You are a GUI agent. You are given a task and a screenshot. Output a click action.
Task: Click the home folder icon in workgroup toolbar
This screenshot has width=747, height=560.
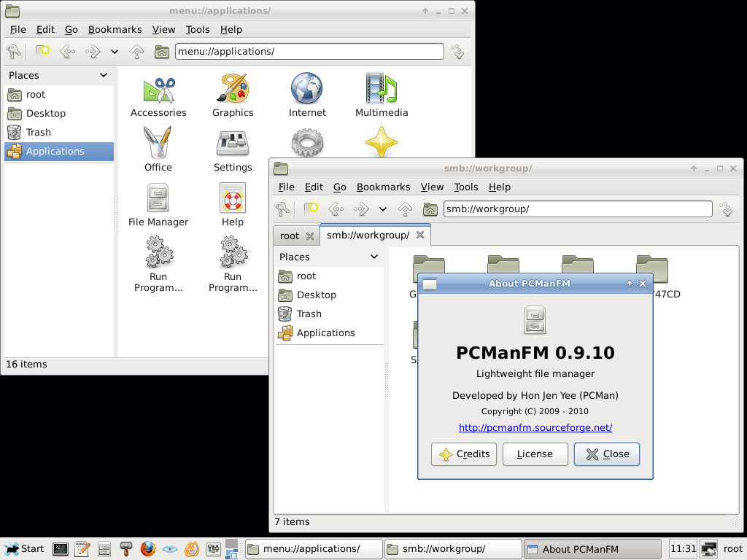[430, 209]
